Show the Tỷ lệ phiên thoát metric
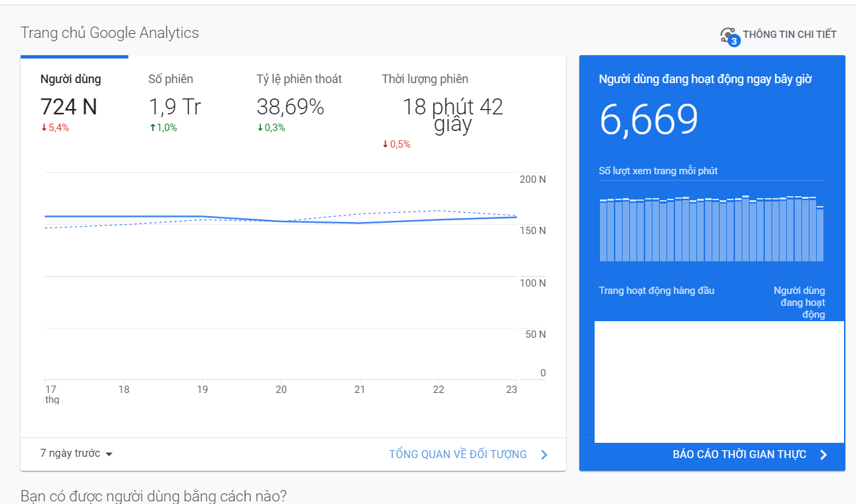 299,79
